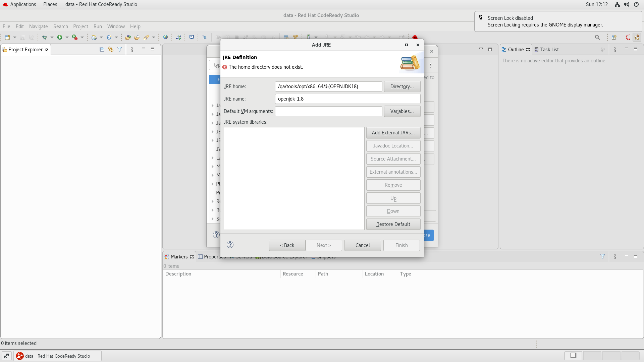
Task: Click the Collapse All icon in Project Explorer
Action: pos(102,49)
